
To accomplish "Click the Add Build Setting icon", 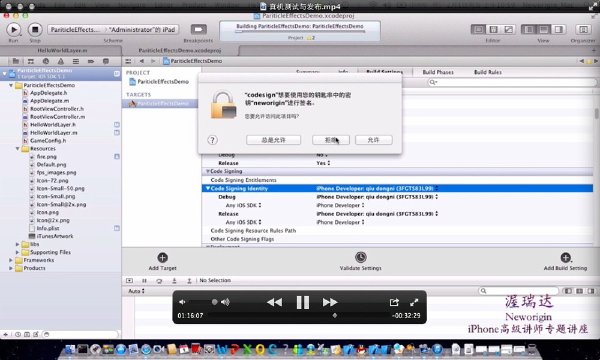I will [x=566, y=257].
